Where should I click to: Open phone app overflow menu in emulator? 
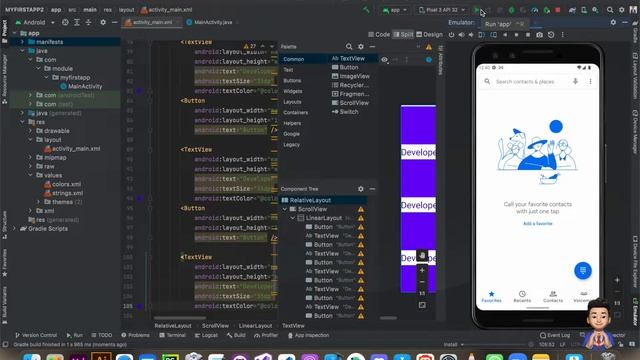coord(590,81)
